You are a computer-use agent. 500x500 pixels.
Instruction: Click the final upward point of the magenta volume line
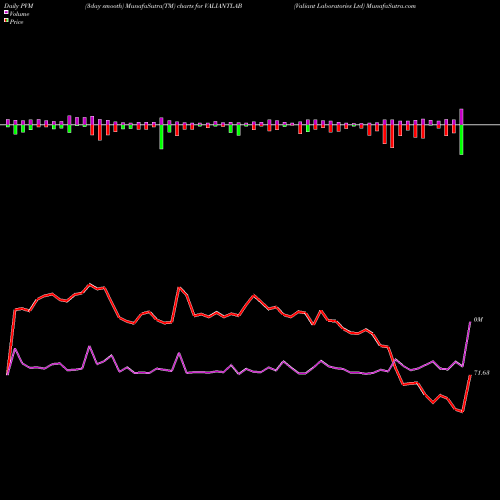click(x=470, y=322)
